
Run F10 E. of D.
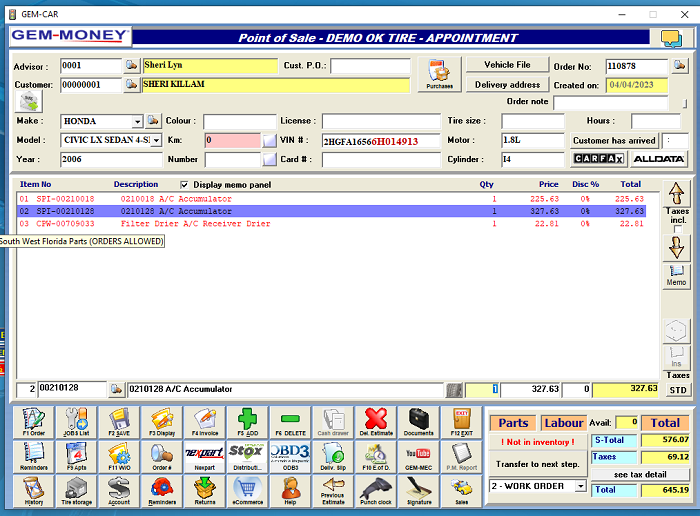[376, 456]
